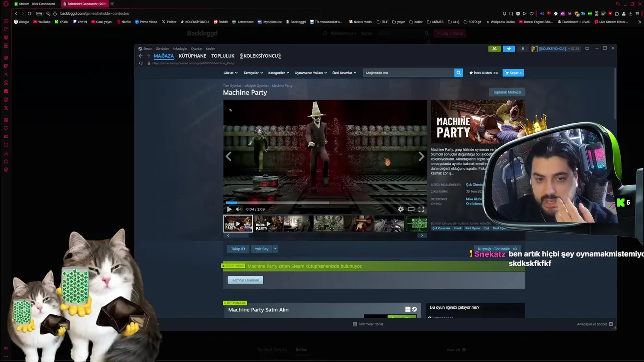Viewport: 644px width, 362px height.
Task: Click the Takip Et button
Action: (x=238, y=249)
